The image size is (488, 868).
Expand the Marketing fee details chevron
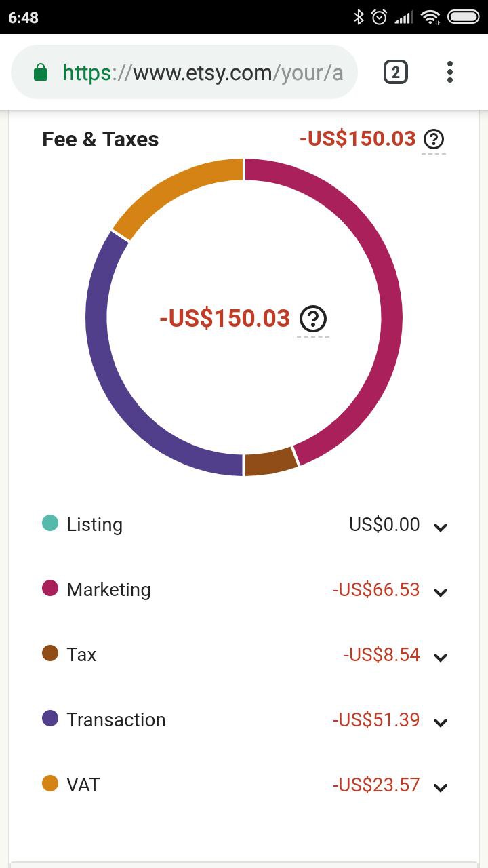coord(441,593)
